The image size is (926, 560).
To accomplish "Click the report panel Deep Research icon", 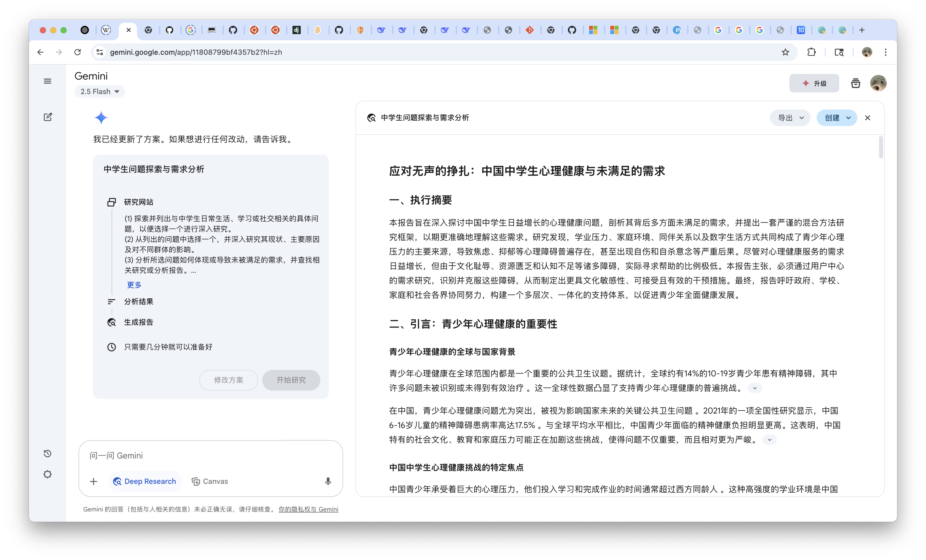I will (372, 118).
